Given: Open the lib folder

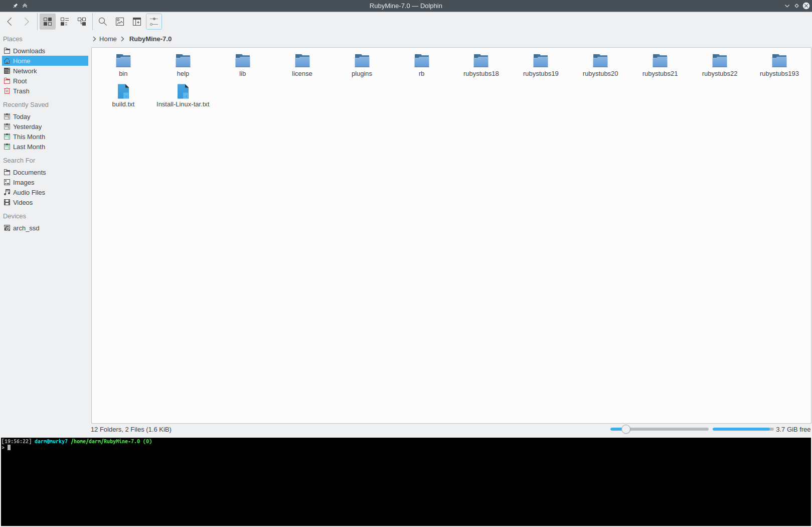Looking at the screenshot, I should [x=243, y=65].
